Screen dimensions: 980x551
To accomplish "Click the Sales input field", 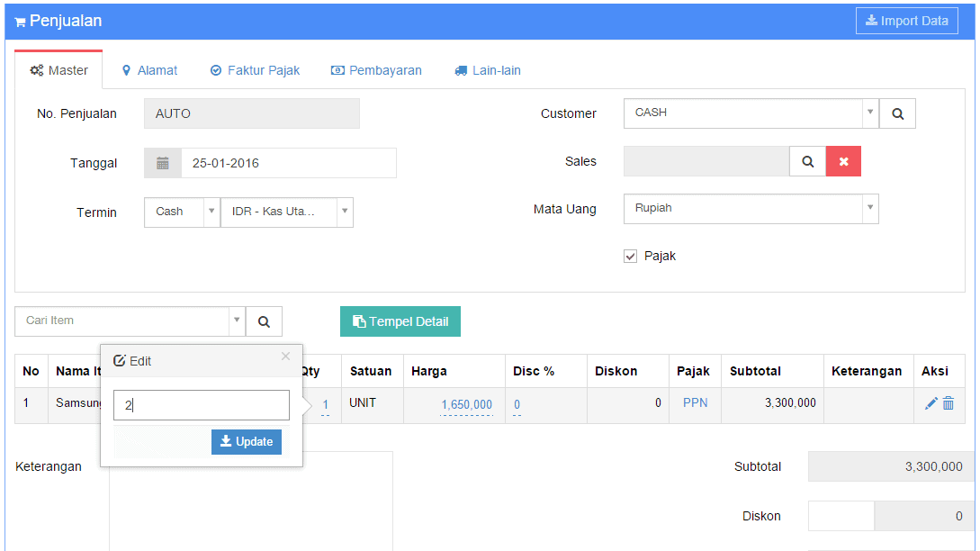I will click(x=706, y=161).
